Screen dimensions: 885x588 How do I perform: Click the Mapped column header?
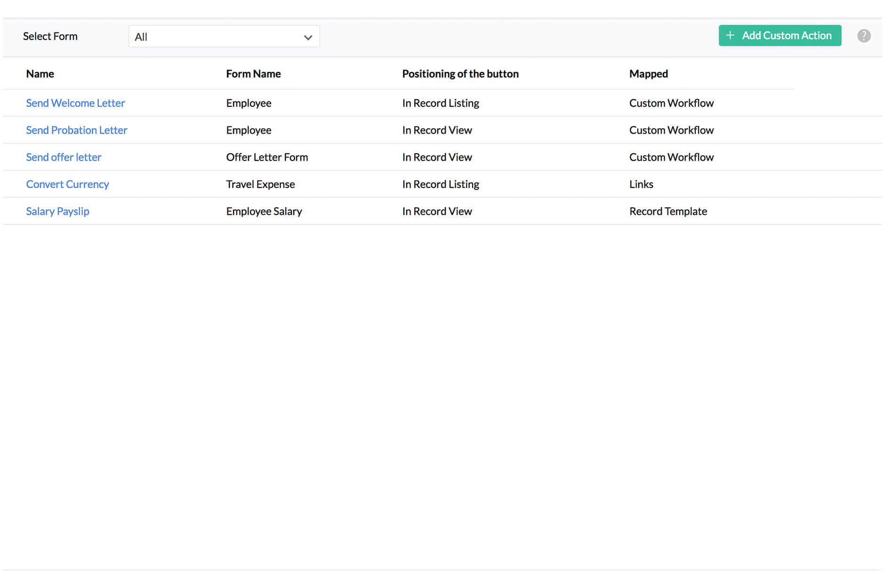(x=648, y=73)
